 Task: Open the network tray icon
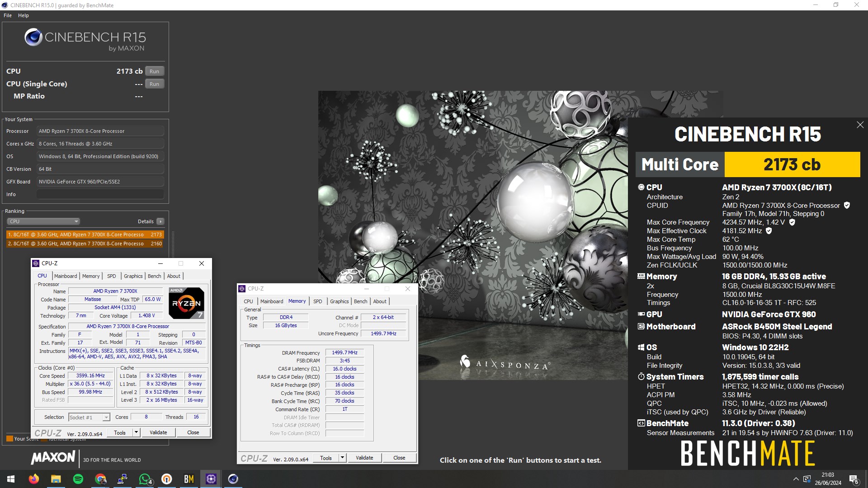point(807,479)
